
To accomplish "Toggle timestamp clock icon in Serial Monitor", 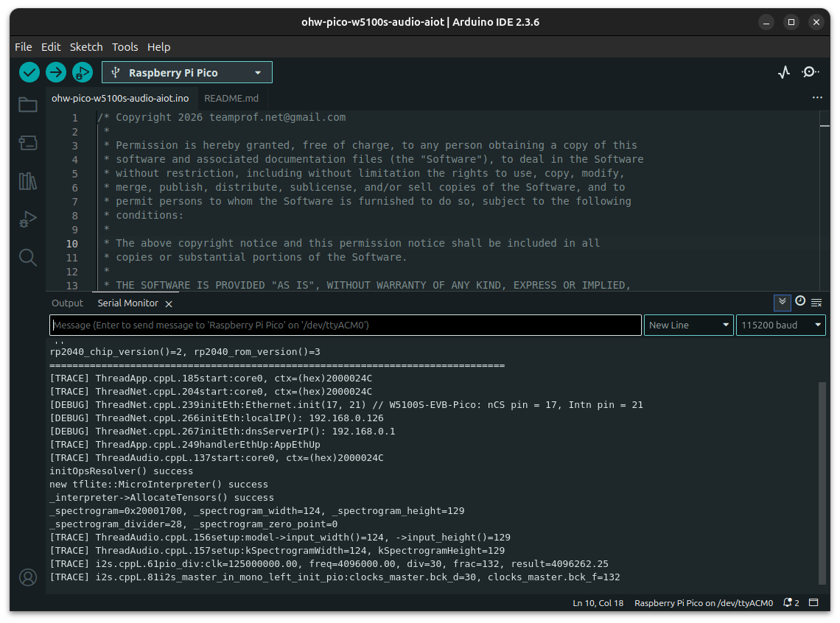I will [x=799, y=302].
